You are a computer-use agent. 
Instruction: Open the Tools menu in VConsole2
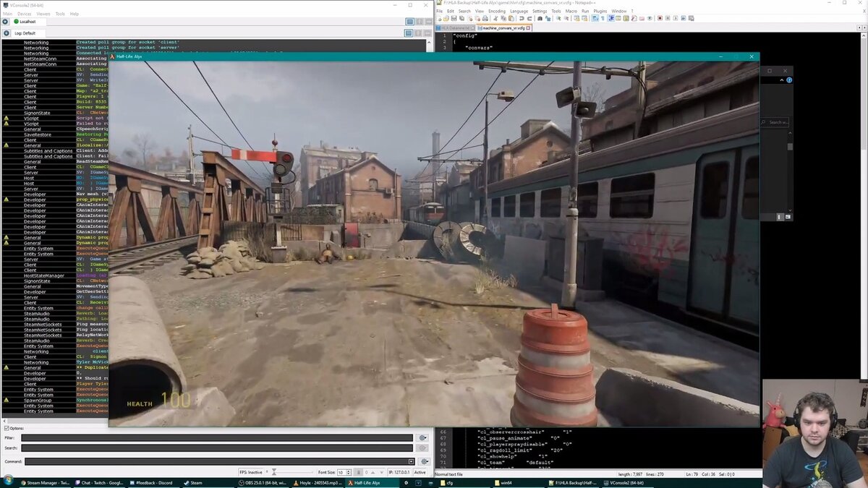pos(60,14)
